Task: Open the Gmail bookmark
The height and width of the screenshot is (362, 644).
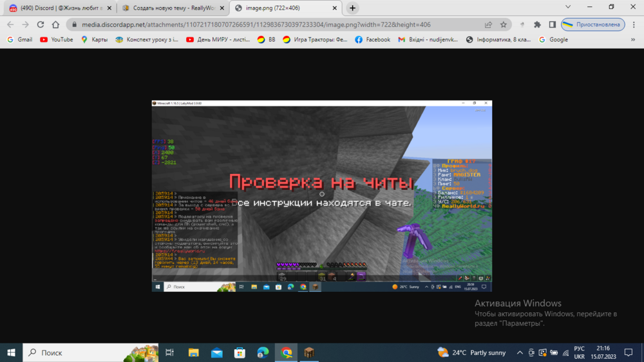Action: click(x=20, y=39)
